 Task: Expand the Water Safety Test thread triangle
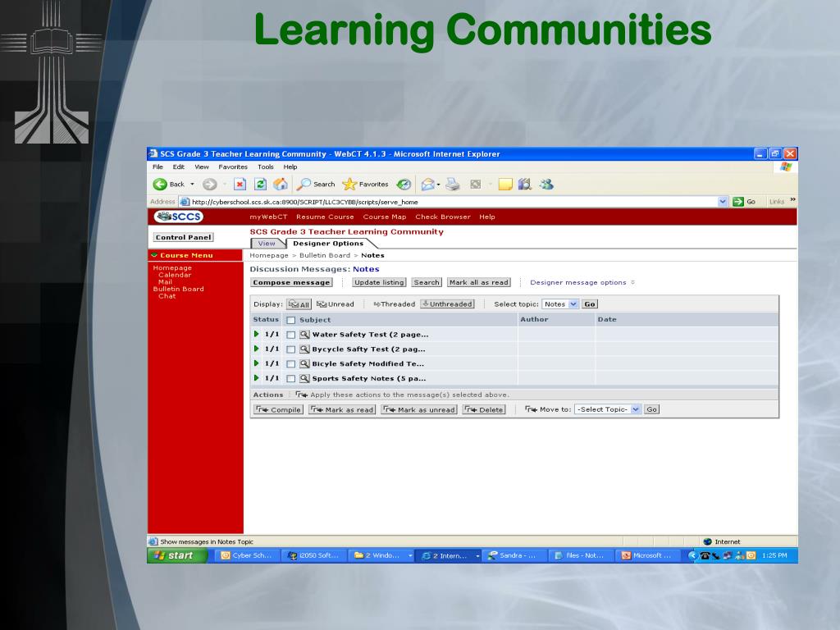[x=257, y=334]
